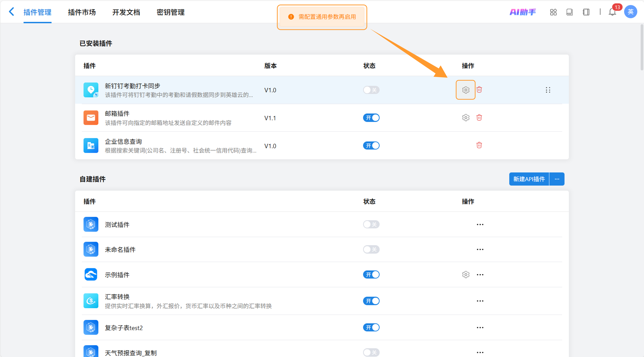Enable the 新钉钉考勤打卡同步 toggle
Viewport: 644px width, 357px height.
[371, 90]
